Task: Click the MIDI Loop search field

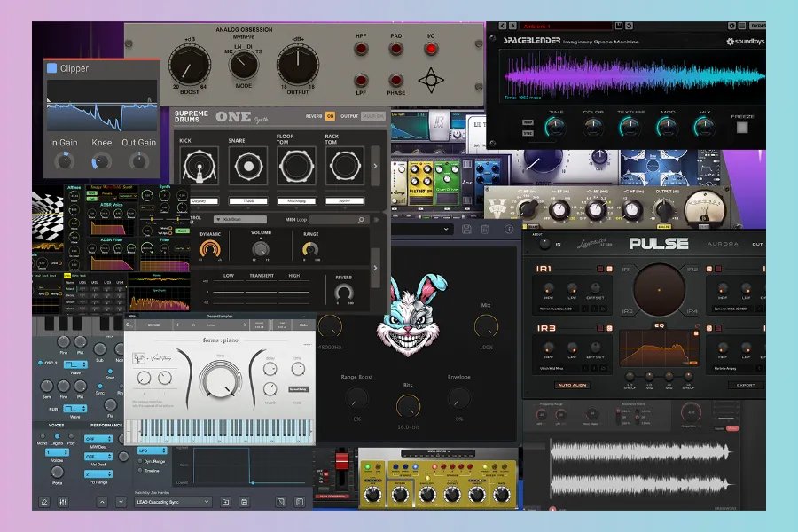Action: click(339, 219)
